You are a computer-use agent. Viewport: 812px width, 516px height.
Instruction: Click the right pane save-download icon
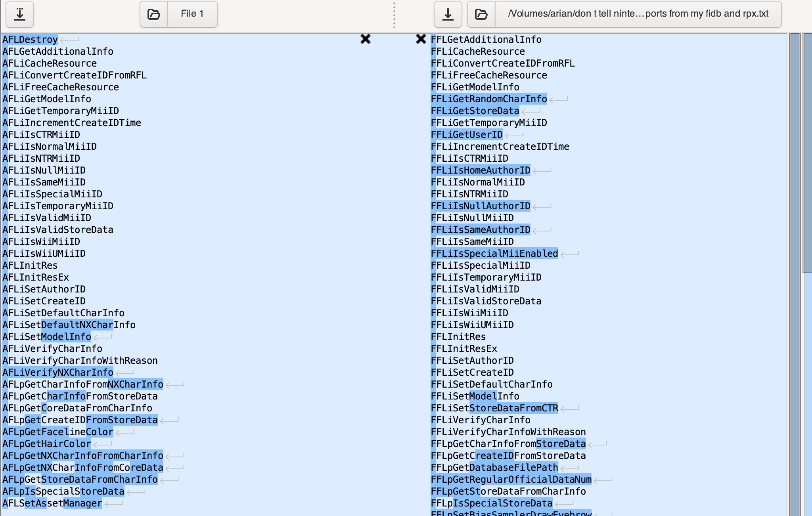[x=448, y=14]
